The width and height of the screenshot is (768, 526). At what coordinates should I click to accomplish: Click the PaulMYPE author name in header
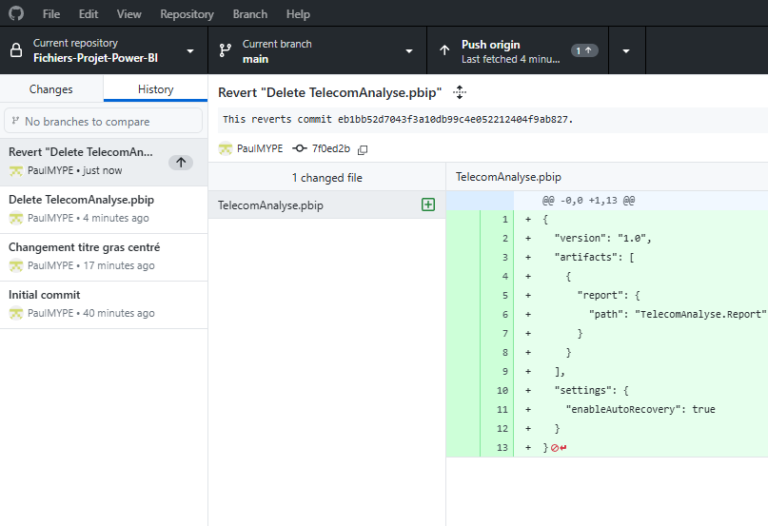click(x=260, y=148)
